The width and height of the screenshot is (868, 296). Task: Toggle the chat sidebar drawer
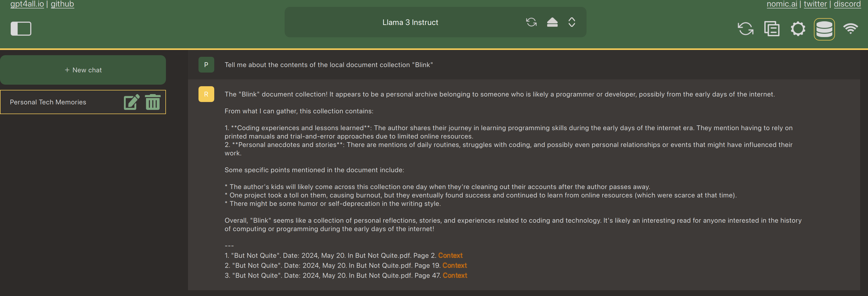click(21, 29)
